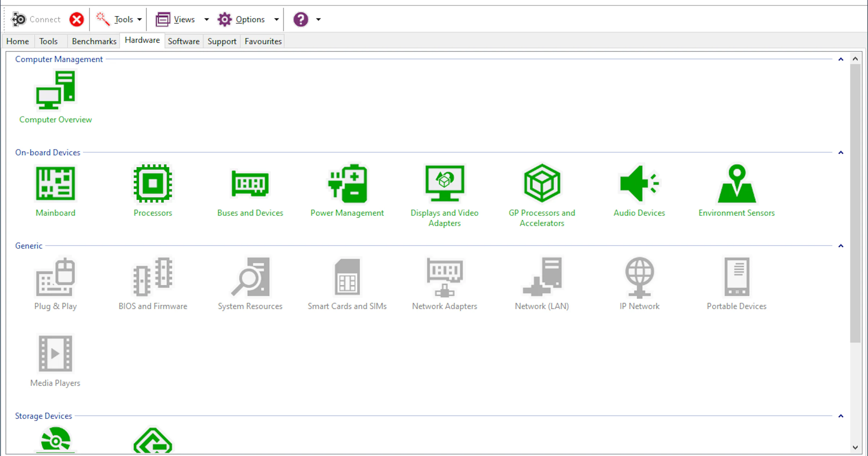
Task: Click the red disconnect X icon
Action: point(76,19)
